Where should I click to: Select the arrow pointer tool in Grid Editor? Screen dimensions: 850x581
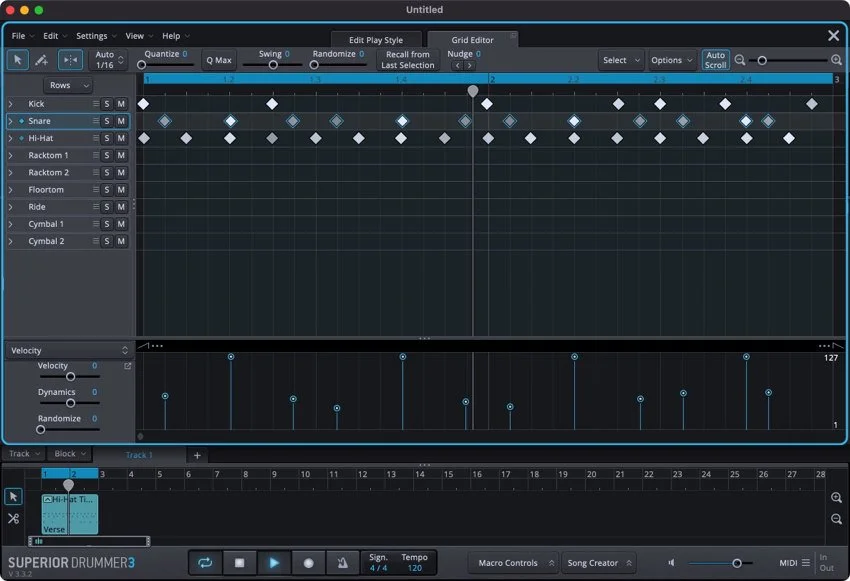click(17, 60)
